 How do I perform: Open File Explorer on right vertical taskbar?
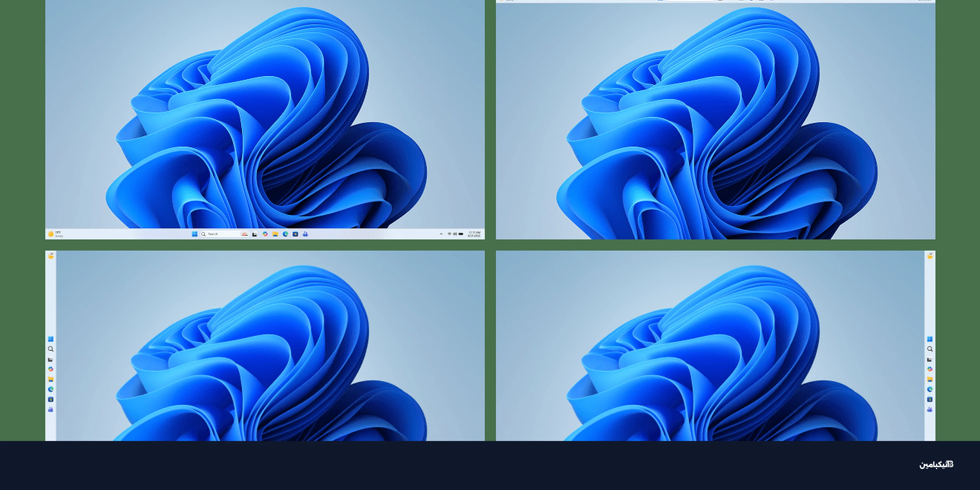(x=930, y=379)
